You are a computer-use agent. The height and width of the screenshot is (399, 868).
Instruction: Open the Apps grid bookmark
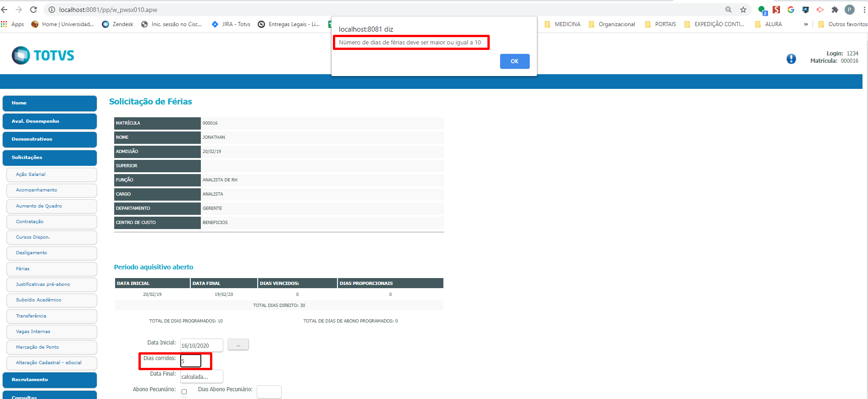tap(12, 24)
